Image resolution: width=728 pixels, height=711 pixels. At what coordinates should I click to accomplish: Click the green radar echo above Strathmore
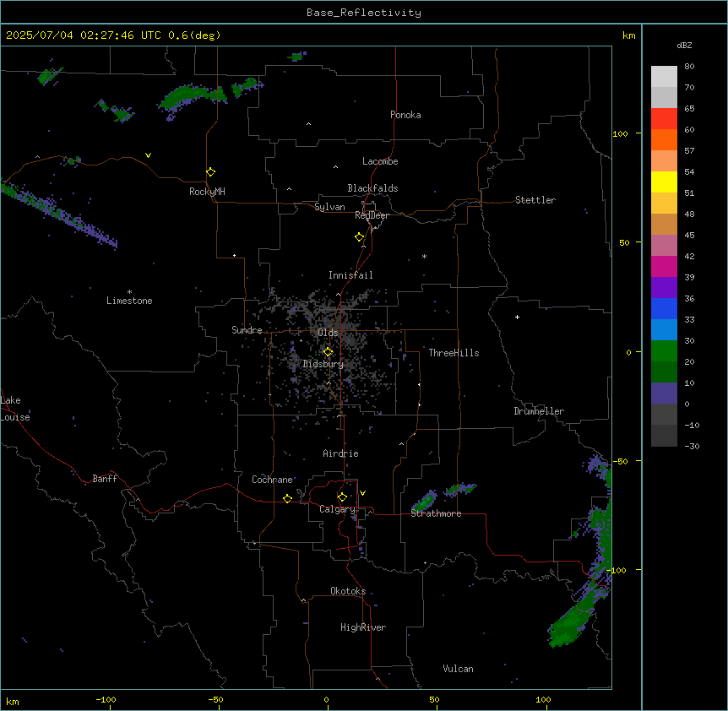[424, 502]
